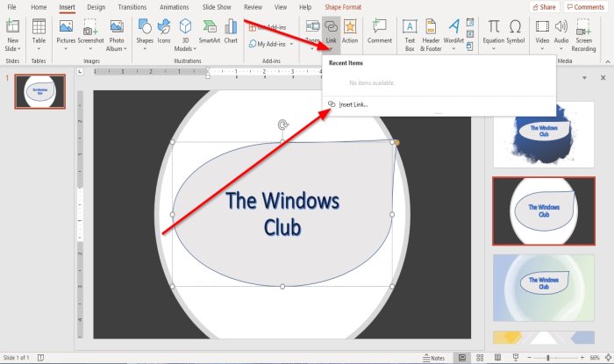This screenshot has height=364, width=614.
Task: Expand the Photo Album dropdown arrow
Action: point(125,49)
